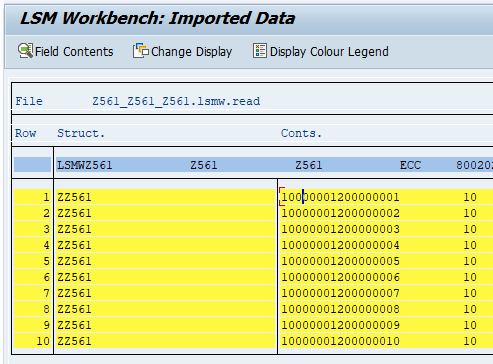Click value 10 beside contents 1000000120000010
The width and height of the screenshot is (493, 364).
click(x=470, y=341)
